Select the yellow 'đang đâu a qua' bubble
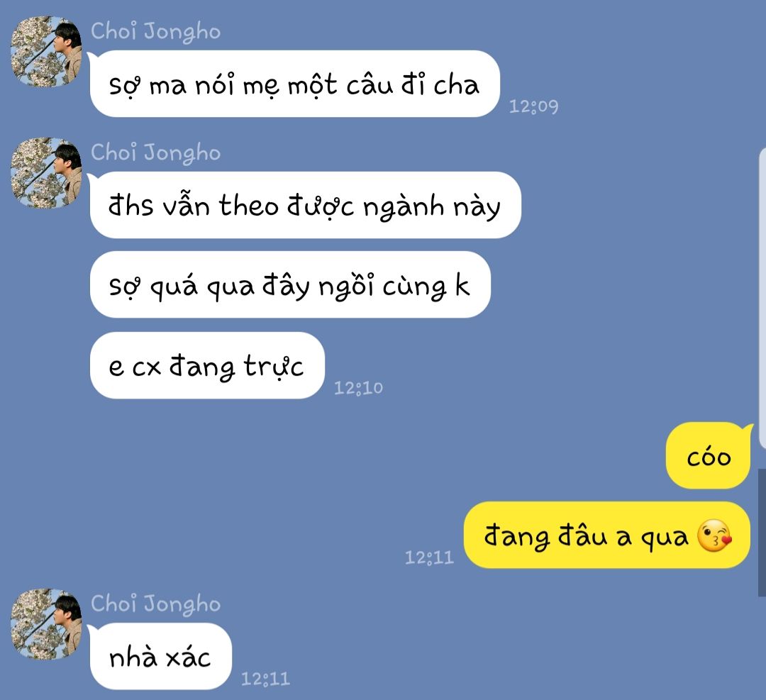The height and width of the screenshot is (700, 766). point(607,535)
